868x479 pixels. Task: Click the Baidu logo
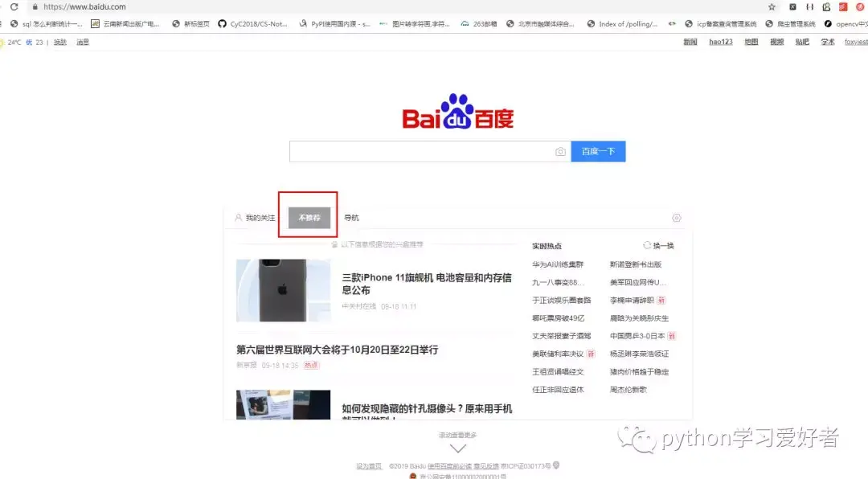coord(458,111)
